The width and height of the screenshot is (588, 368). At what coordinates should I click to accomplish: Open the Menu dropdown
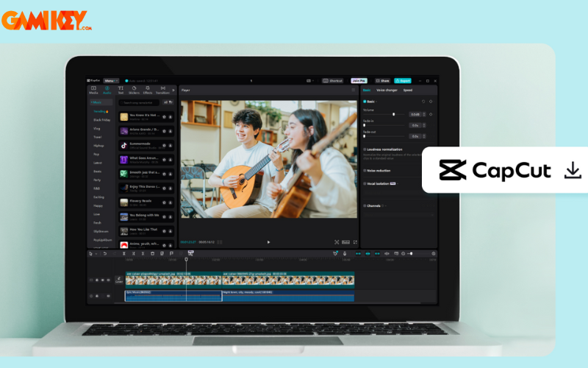click(x=111, y=81)
